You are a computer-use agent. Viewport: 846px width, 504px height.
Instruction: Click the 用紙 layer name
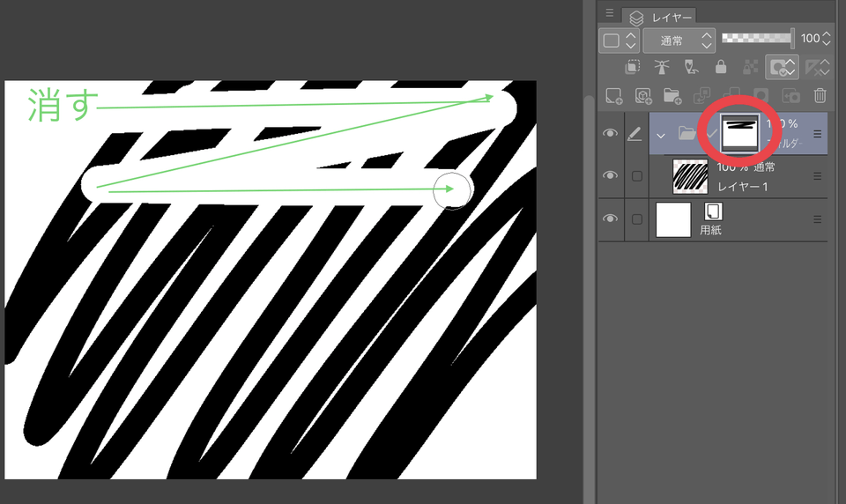click(710, 230)
